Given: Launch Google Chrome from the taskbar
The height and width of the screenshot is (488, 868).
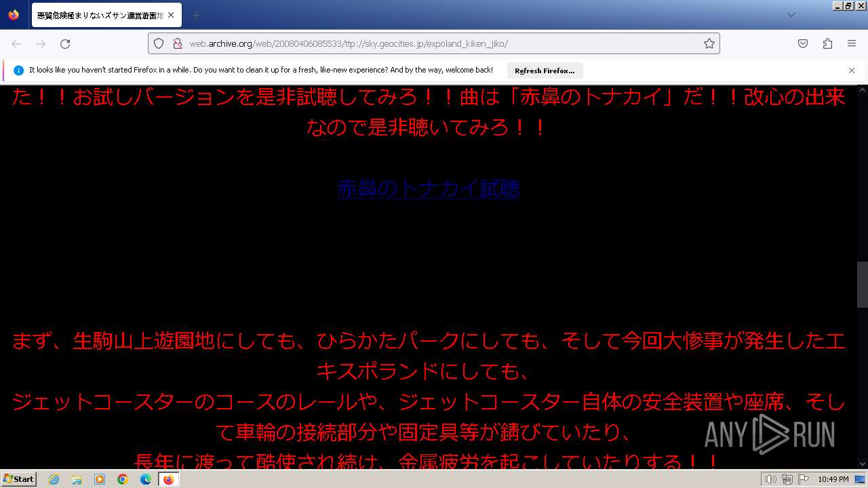Looking at the screenshot, I should click(123, 479).
